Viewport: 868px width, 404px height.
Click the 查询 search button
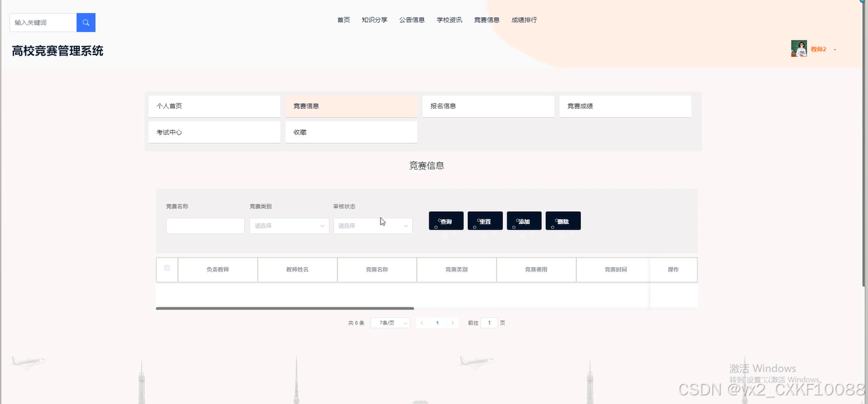(x=446, y=221)
